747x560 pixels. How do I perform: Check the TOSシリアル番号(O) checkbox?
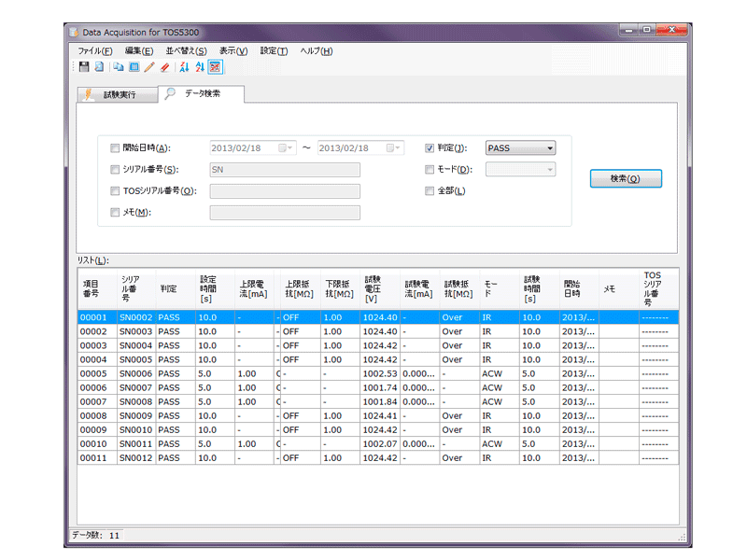pyautogui.click(x=115, y=191)
